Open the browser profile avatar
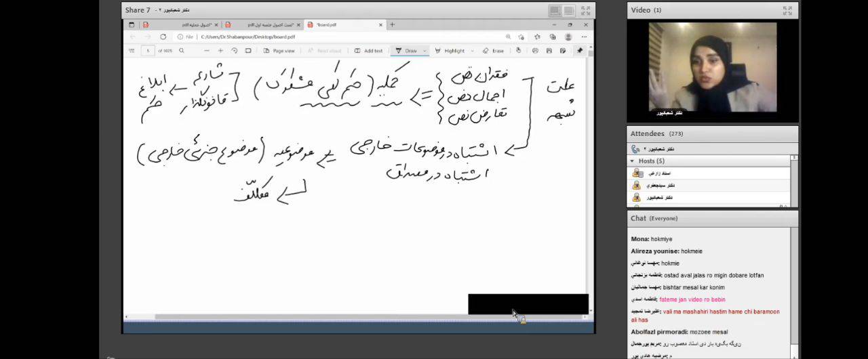 (568, 37)
